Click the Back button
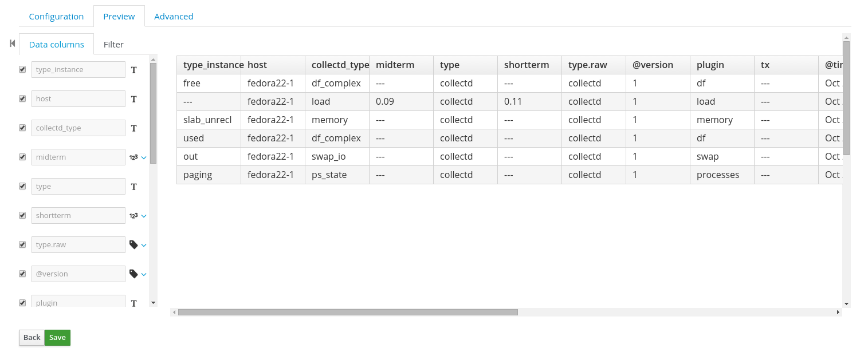Viewport: 868px width, 352px height. (32, 337)
